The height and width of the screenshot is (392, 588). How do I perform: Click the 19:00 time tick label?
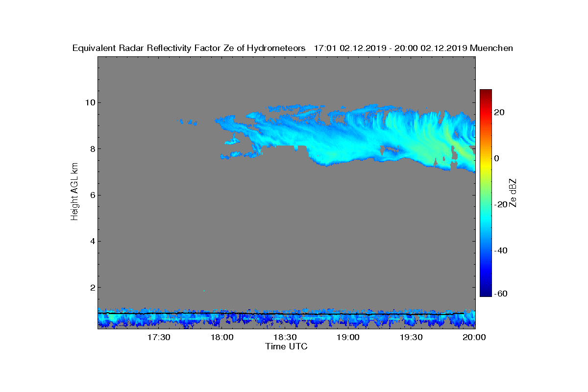coord(348,338)
